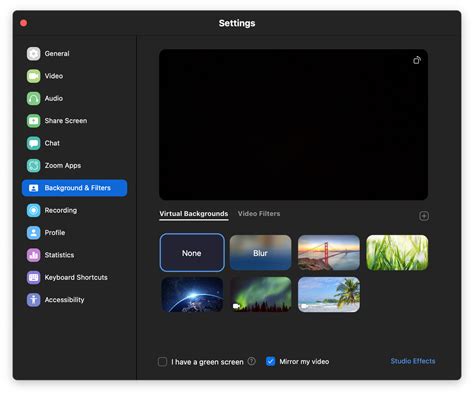This screenshot has width=474, height=395.
Task: Open Chat settings bubble icon
Action: pyautogui.click(x=34, y=143)
